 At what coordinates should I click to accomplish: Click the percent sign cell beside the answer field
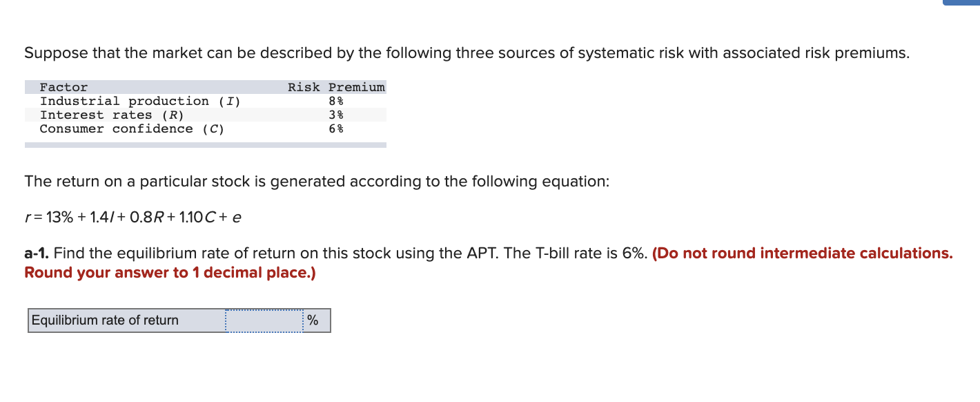(x=317, y=320)
